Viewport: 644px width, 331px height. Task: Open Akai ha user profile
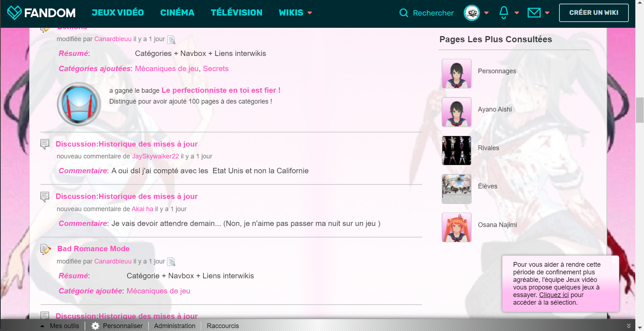(x=142, y=209)
